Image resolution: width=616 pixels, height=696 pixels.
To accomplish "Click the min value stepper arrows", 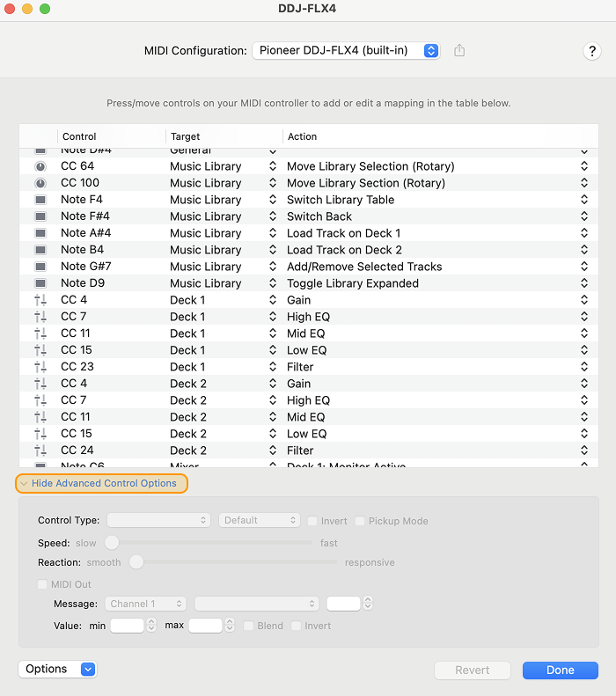I will coord(151,626).
